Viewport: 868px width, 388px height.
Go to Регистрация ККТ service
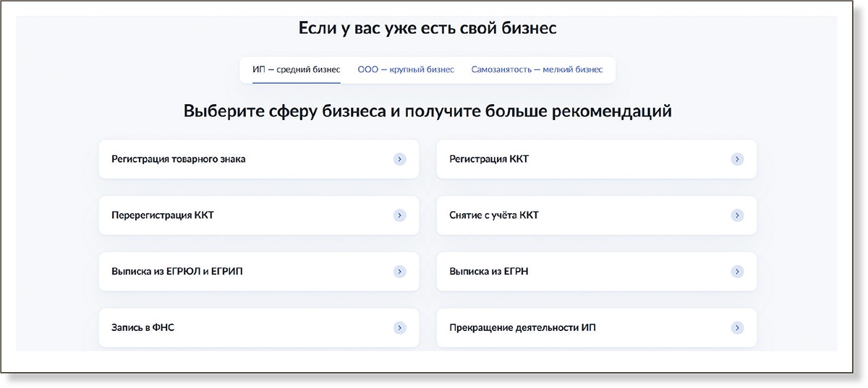tap(489, 159)
